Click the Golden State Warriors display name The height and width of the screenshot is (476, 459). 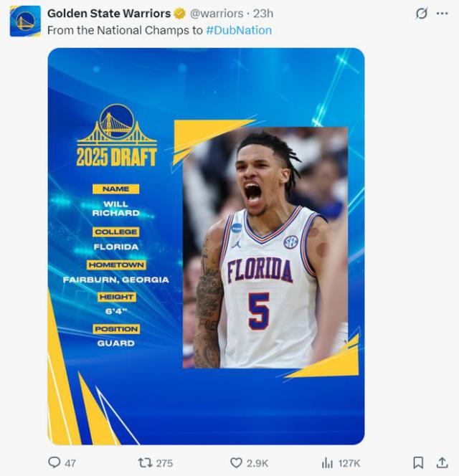click(x=109, y=14)
